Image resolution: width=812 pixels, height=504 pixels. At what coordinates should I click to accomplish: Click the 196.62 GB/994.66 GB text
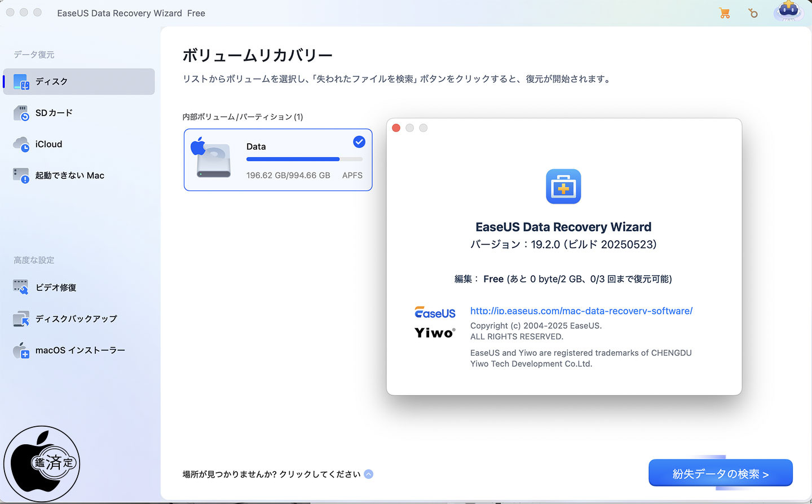pyautogui.click(x=288, y=175)
